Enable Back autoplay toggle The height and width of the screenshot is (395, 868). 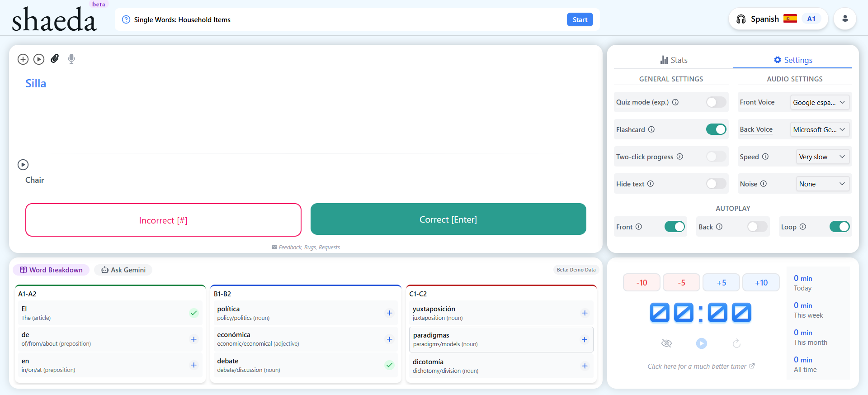(757, 227)
